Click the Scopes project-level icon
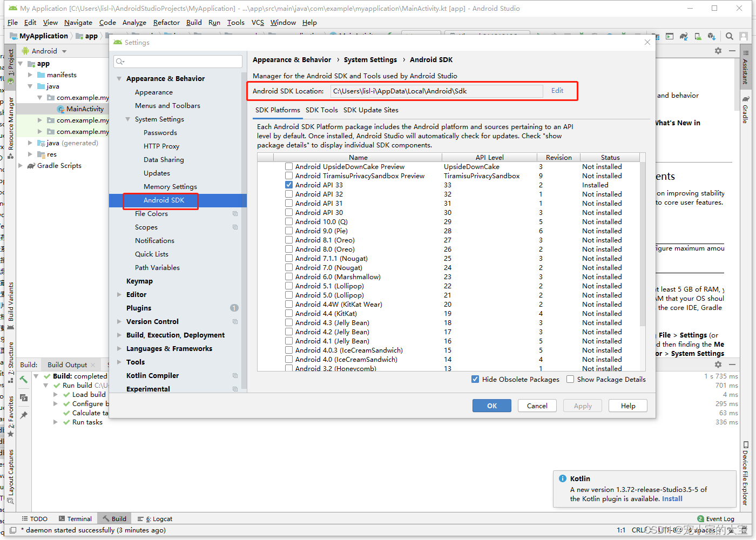 click(x=235, y=227)
